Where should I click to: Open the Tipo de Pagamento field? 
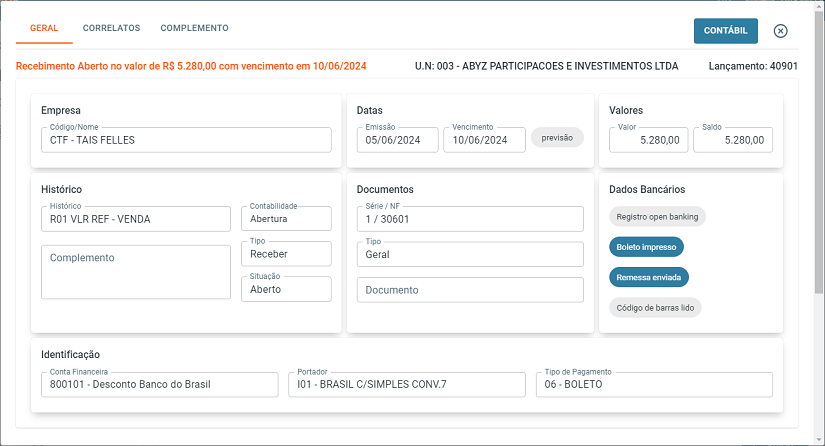pyautogui.click(x=654, y=385)
